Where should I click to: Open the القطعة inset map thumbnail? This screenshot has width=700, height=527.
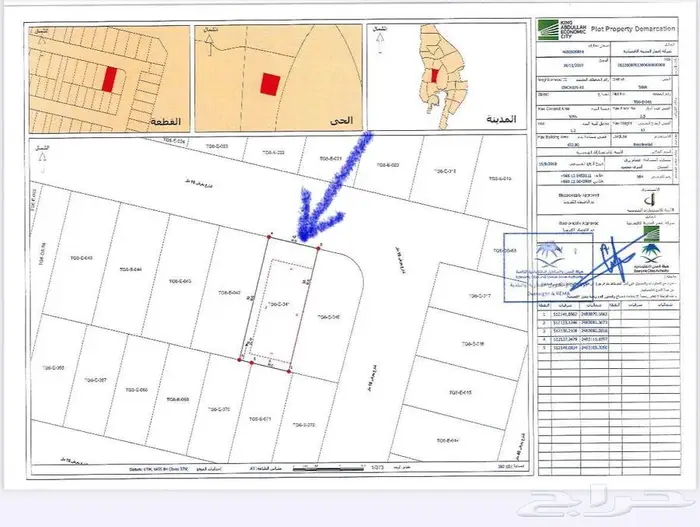108,80
